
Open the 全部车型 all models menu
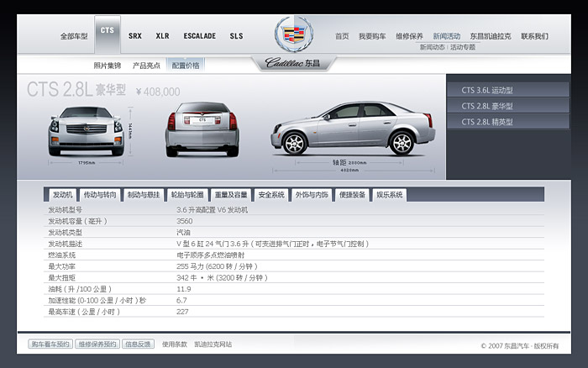(74, 36)
